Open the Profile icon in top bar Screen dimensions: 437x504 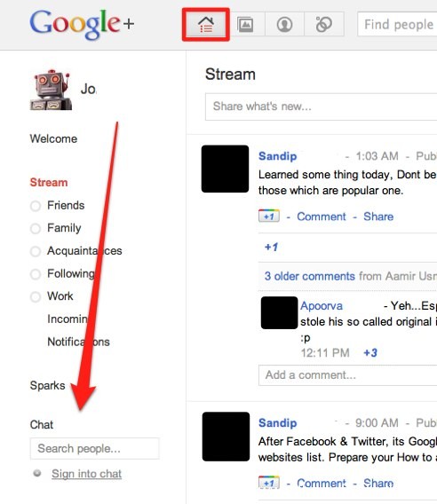pyautogui.click(x=284, y=25)
